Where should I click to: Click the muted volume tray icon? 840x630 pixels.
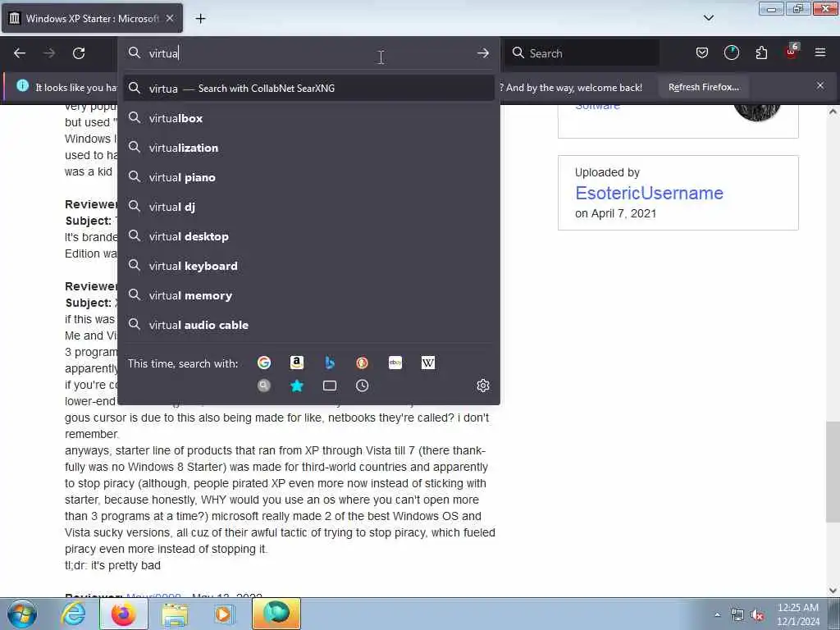point(757,615)
